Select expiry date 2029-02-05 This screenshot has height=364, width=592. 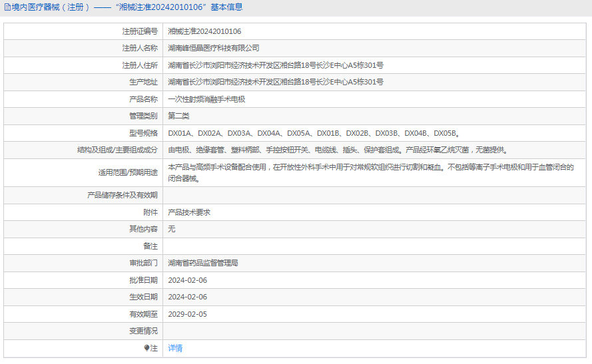(188, 314)
